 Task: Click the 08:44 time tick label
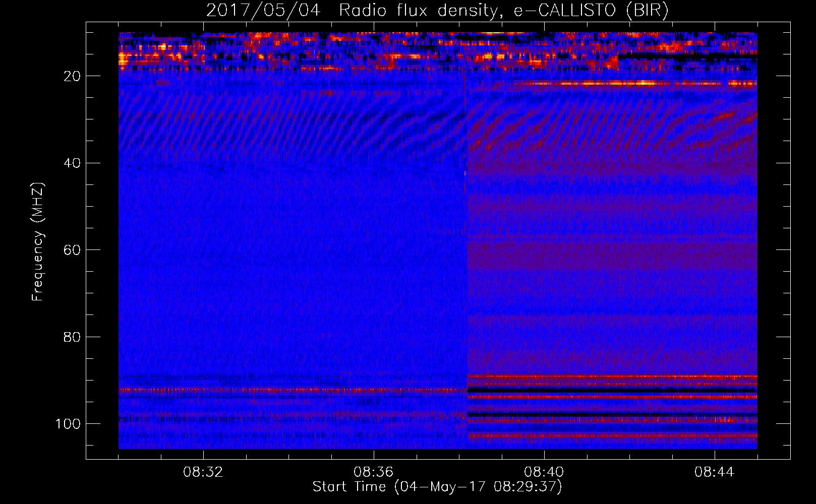715,472
